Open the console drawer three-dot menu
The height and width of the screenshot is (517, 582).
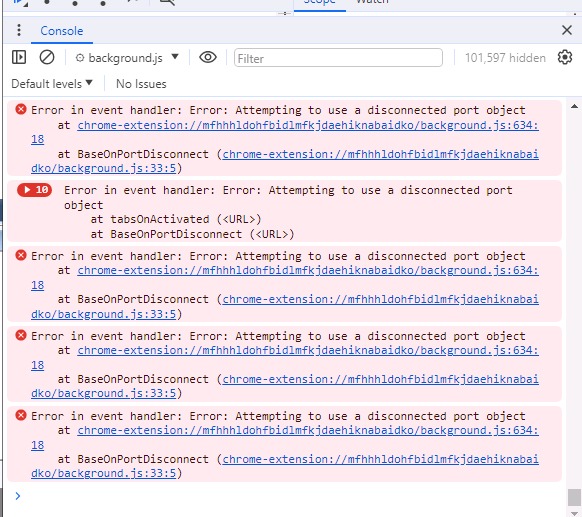tap(19, 30)
